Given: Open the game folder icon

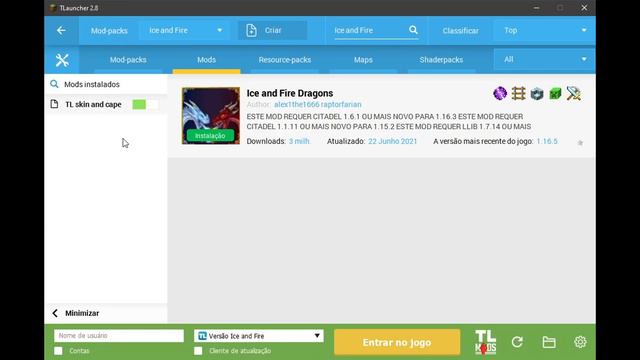Looking at the screenshot, I should (549, 342).
